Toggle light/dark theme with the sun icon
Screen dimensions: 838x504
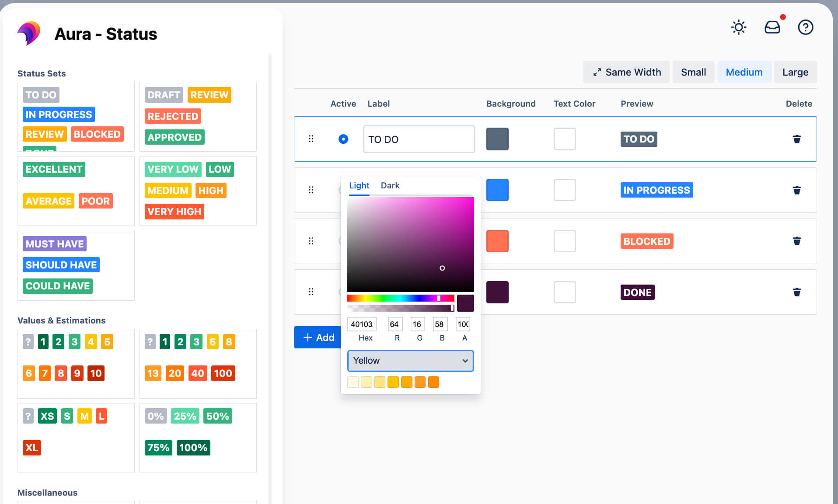click(739, 28)
